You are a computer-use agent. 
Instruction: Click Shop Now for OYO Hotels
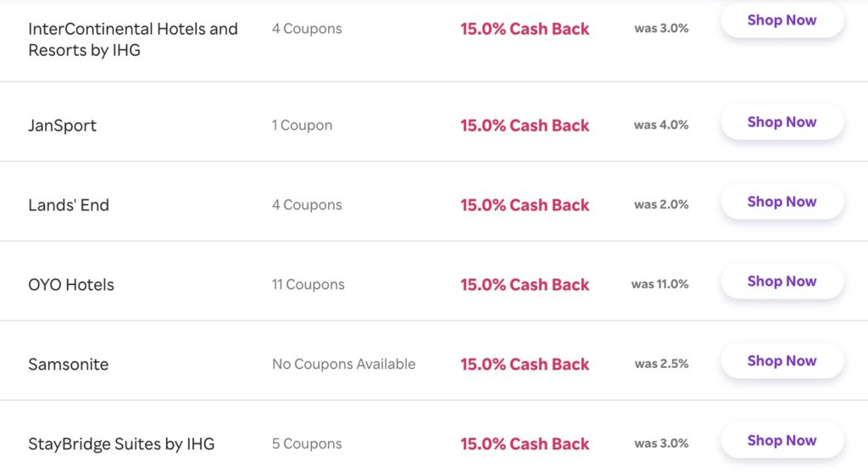[x=782, y=282]
